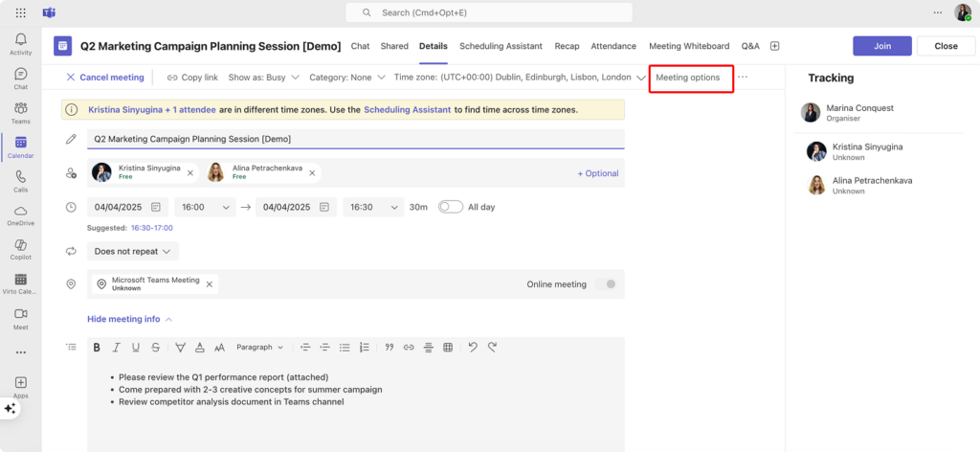The image size is (980, 452).
Task: Insert a quote block
Action: [x=390, y=348]
